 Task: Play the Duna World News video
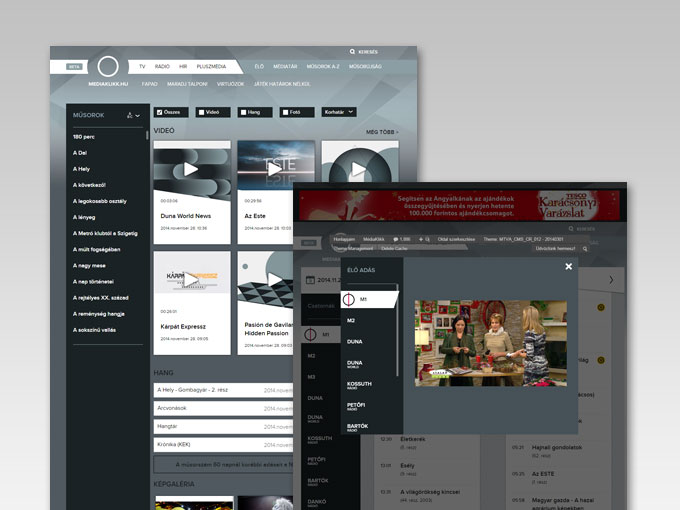tap(190, 169)
